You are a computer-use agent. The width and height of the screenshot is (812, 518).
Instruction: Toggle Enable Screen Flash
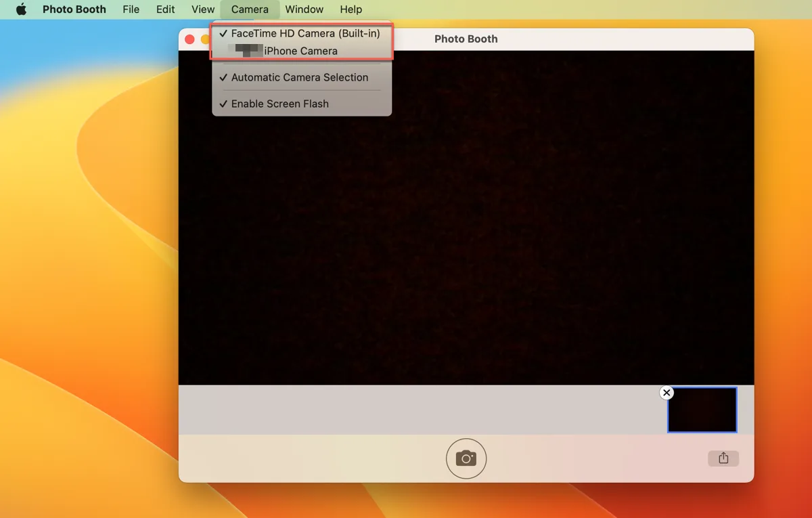tap(302, 104)
